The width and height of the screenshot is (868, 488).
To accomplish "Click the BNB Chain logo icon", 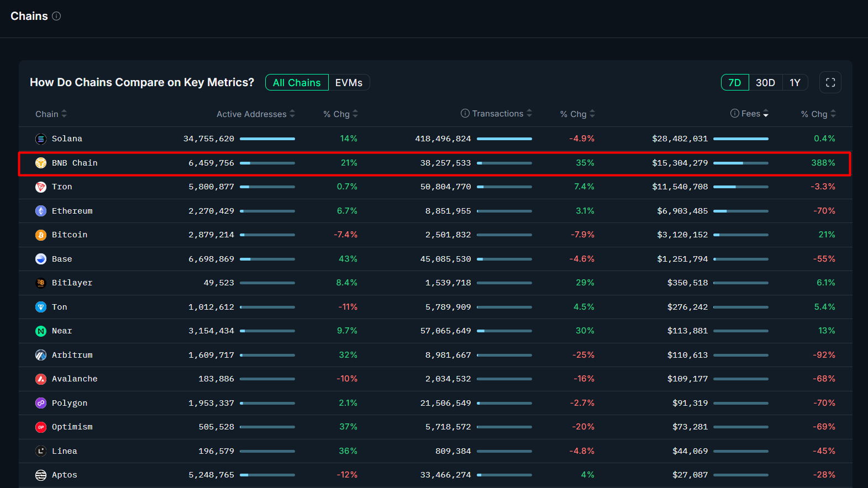I will (41, 163).
